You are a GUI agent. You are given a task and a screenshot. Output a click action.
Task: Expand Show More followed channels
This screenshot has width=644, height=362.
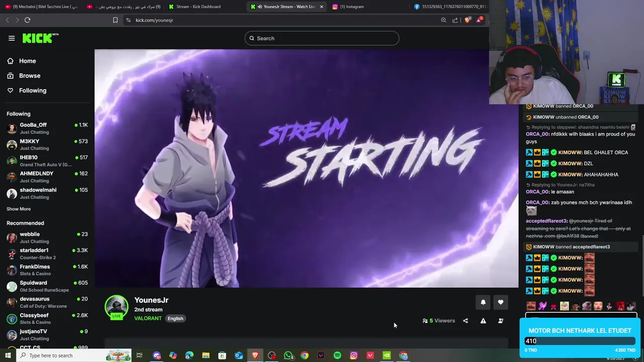(x=19, y=209)
